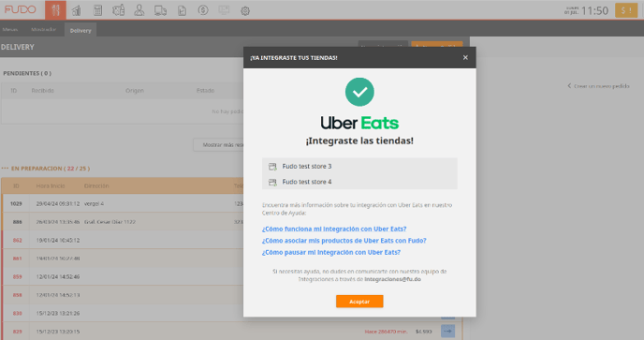This screenshot has width=644, height=340.
Task: Click the En preparación section header
Action: point(46,169)
